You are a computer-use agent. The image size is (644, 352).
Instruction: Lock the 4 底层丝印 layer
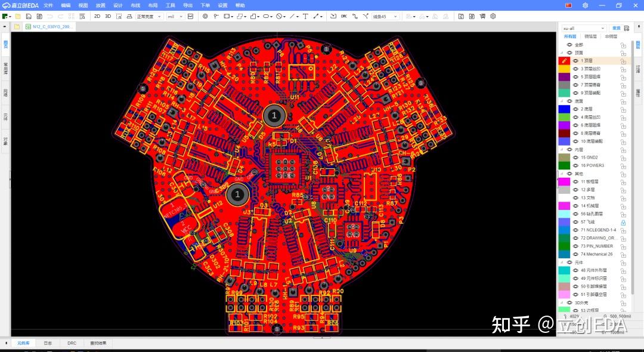click(623, 117)
